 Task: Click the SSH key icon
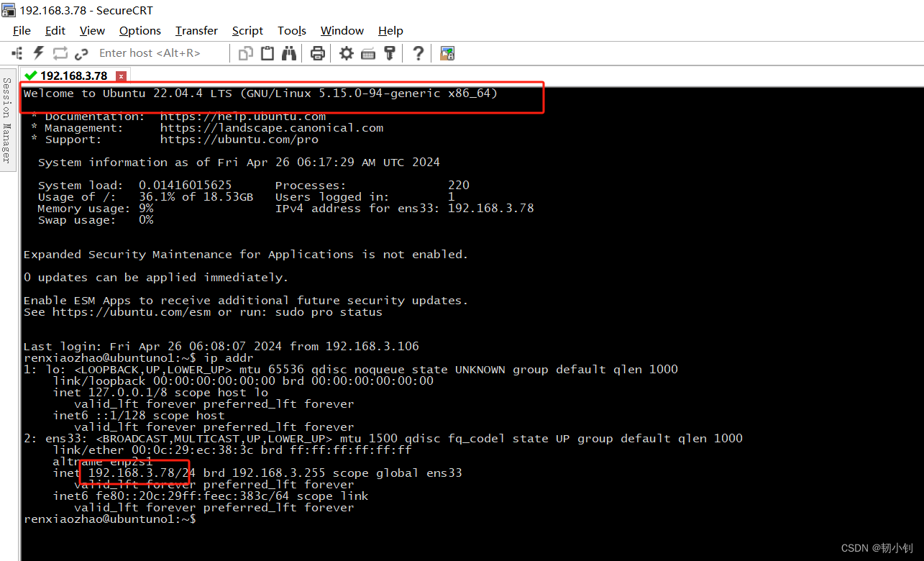389,53
